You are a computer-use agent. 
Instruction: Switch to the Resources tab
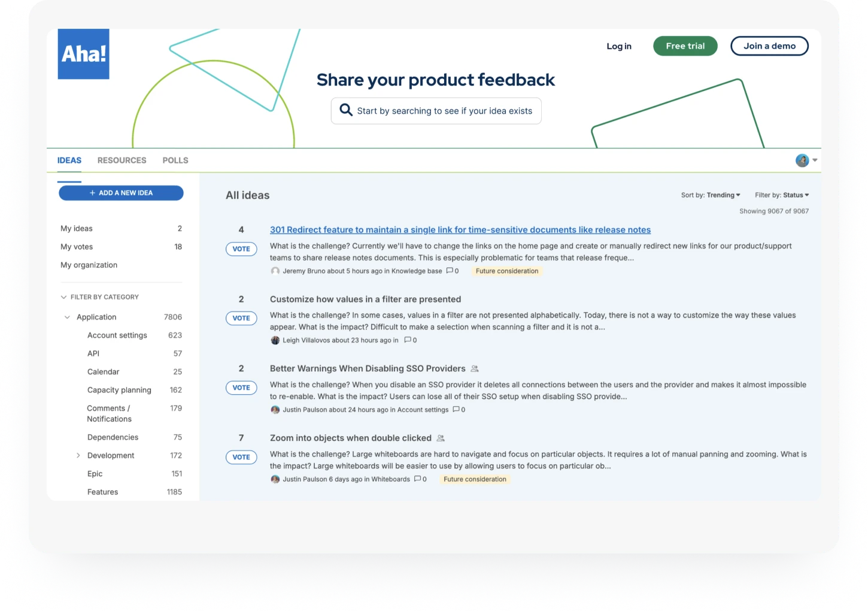122,160
